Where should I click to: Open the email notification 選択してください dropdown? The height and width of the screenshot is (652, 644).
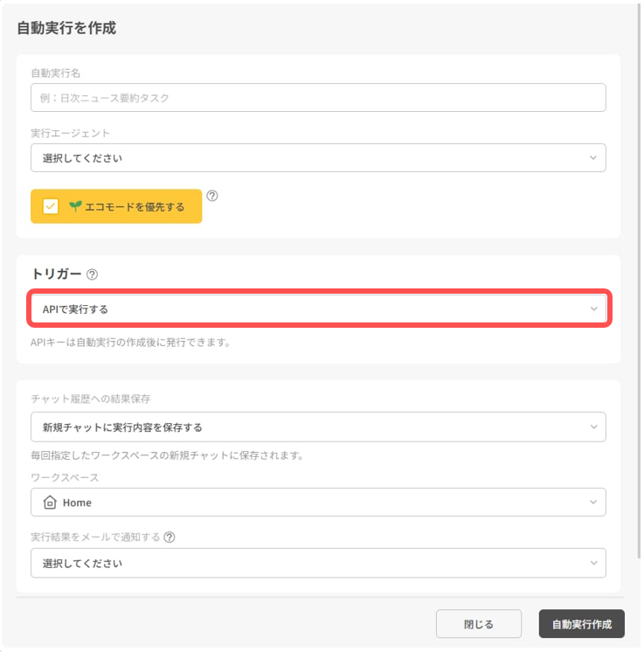click(x=318, y=563)
